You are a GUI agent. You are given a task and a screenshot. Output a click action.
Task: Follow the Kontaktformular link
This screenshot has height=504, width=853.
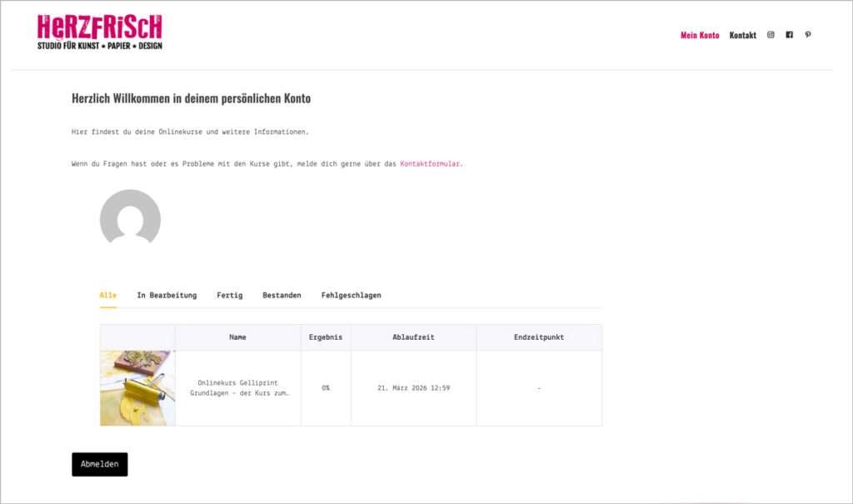coord(430,164)
